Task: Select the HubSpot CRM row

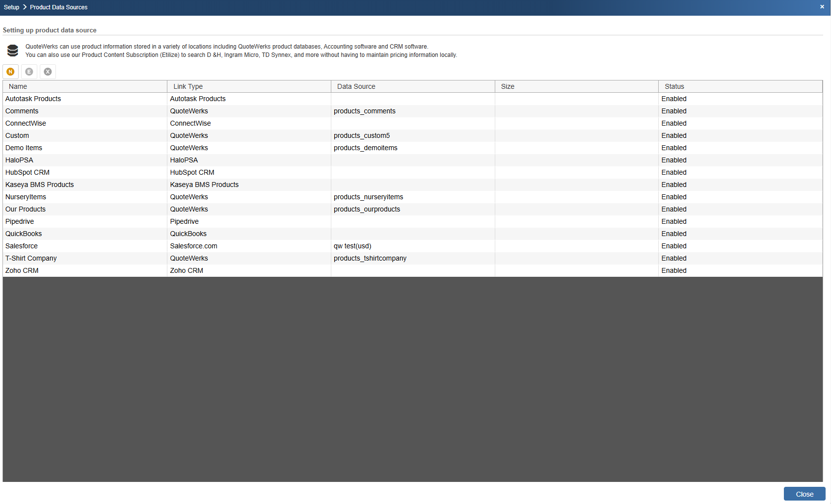Action: tap(413, 172)
